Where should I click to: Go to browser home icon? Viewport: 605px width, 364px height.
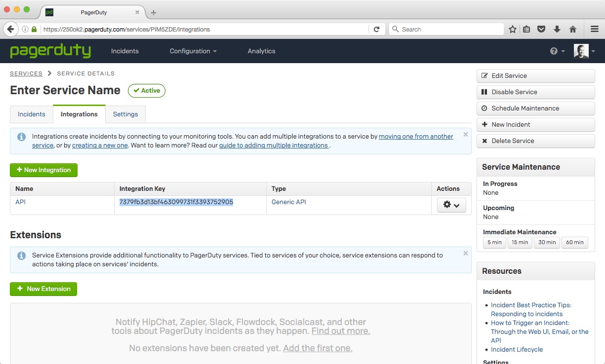click(573, 29)
